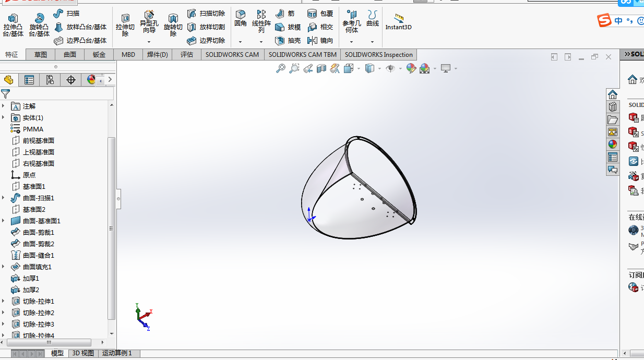Open the dropdown under 圆角 fillet
Image resolution: width=644 pixels, height=360 pixels.
coord(241,42)
